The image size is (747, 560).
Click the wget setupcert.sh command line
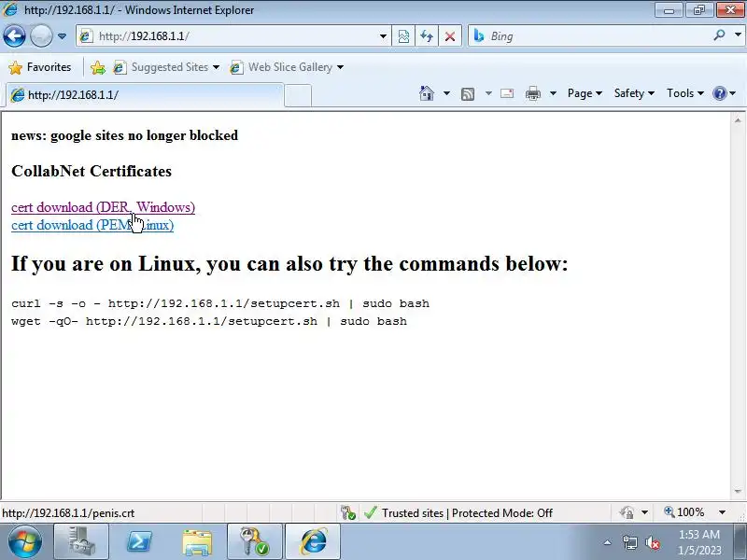coord(209,321)
